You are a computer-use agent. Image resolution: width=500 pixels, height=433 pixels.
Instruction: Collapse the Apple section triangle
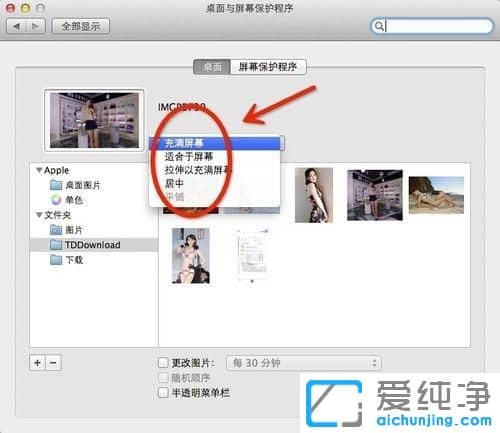[x=39, y=170]
